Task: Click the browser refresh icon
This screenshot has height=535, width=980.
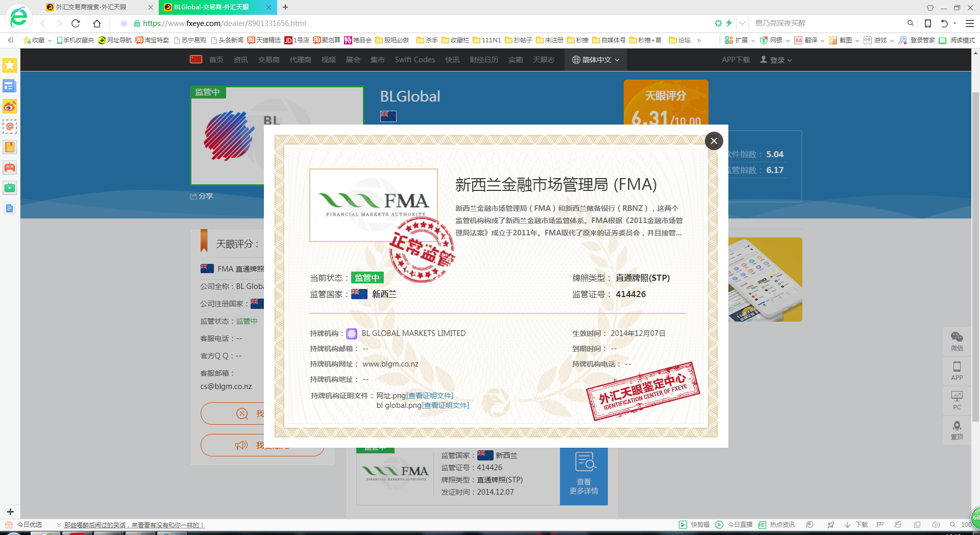Action: point(76,23)
